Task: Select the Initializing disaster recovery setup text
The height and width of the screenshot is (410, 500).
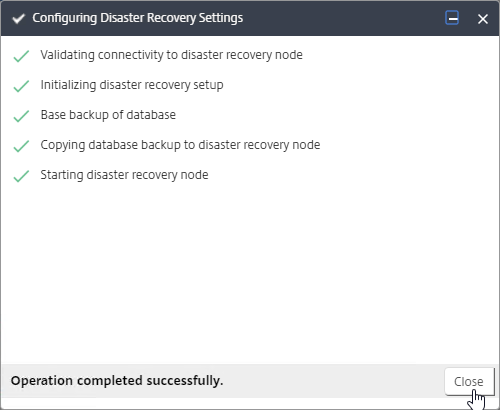Action: tap(132, 85)
